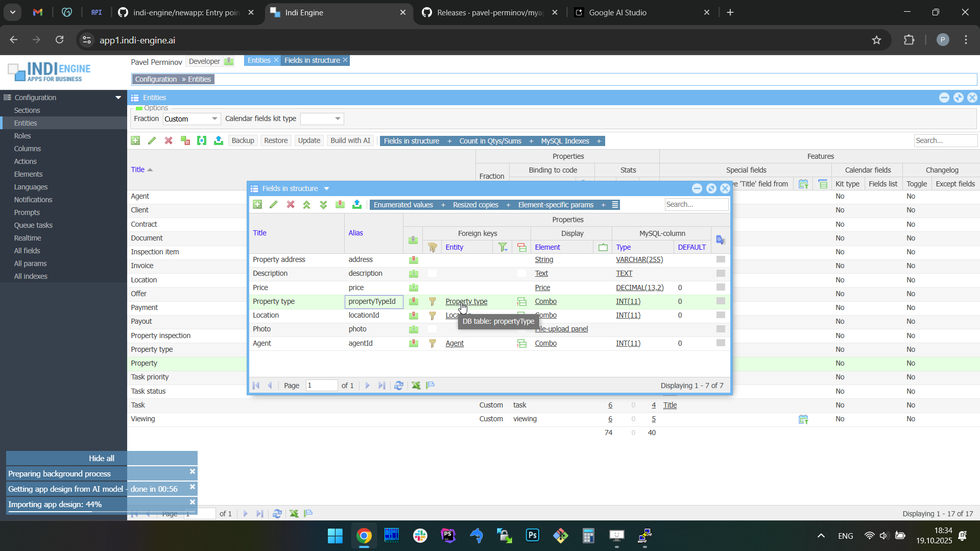Click the Build with AI button
Image resolution: width=980 pixels, height=551 pixels.
click(x=350, y=141)
